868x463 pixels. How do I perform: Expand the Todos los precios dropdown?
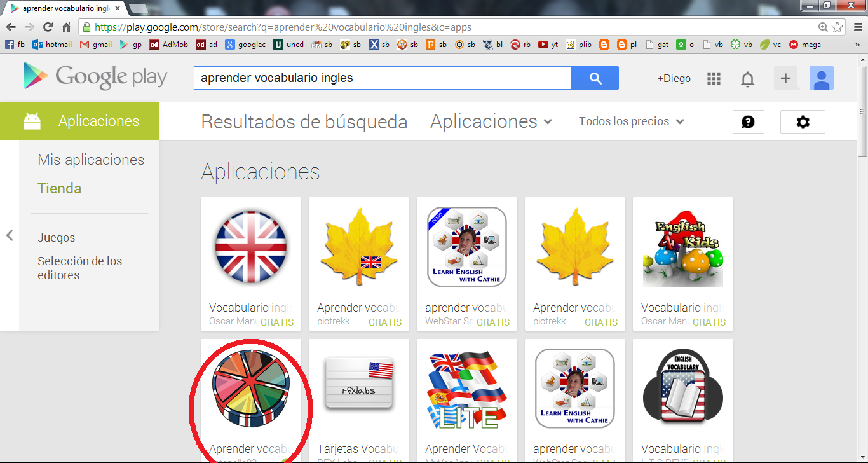(x=631, y=121)
